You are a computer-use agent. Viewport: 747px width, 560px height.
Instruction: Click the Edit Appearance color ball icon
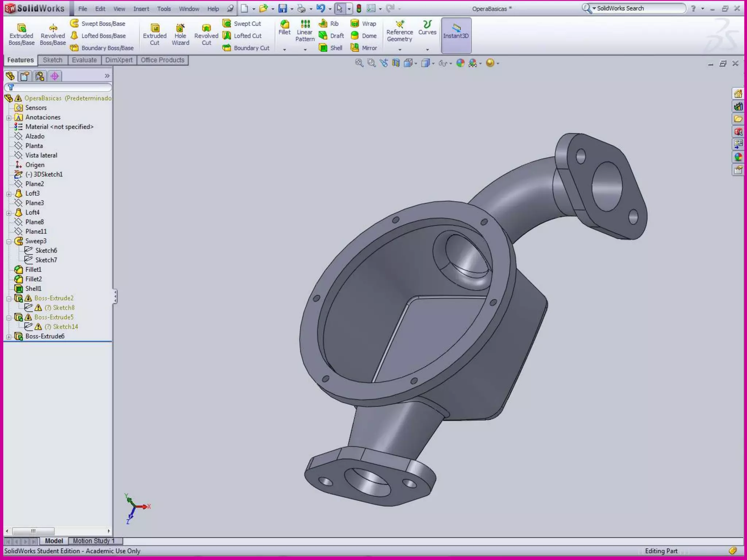click(460, 63)
